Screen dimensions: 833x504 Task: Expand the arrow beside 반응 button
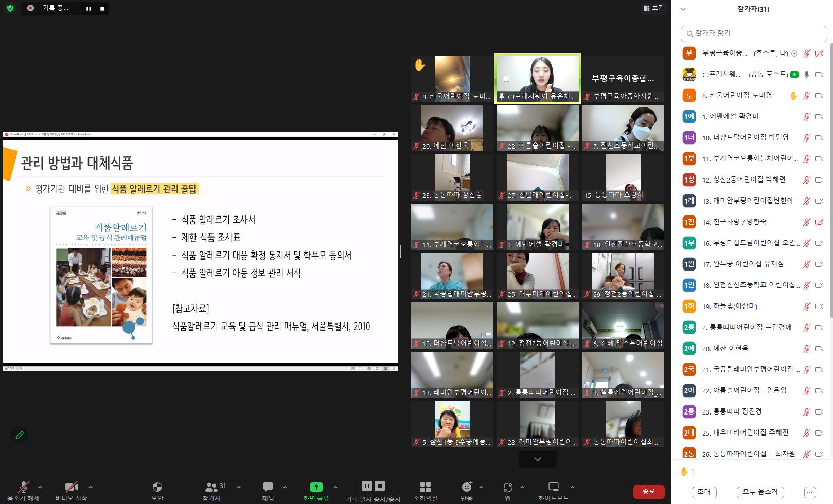tap(481, 487)
